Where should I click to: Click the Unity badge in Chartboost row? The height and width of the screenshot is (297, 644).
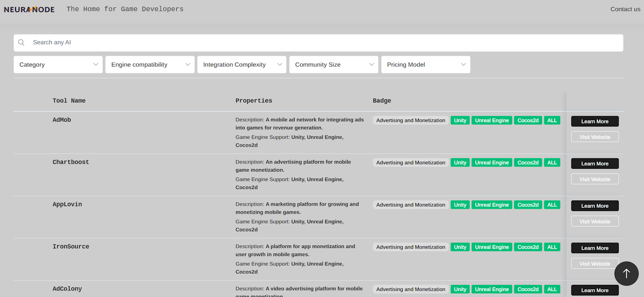(460, 163)
